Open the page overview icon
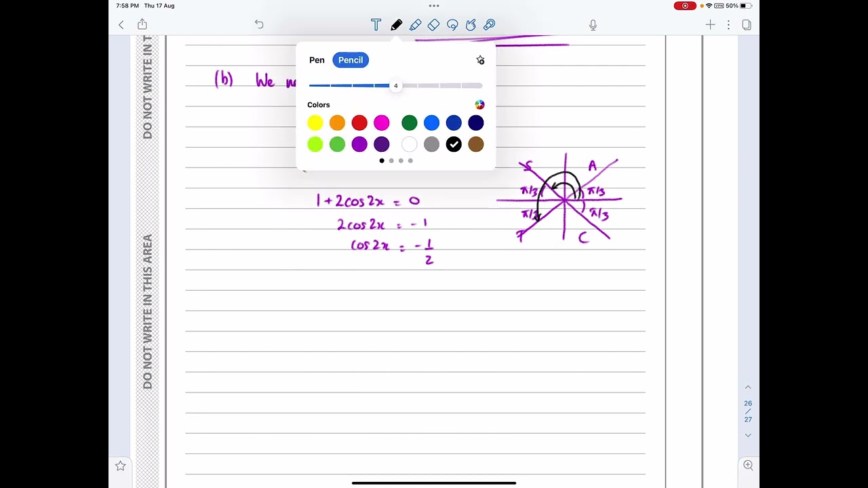Image resolution: width=868 pixels, height=488 pixels. point(747,24)
